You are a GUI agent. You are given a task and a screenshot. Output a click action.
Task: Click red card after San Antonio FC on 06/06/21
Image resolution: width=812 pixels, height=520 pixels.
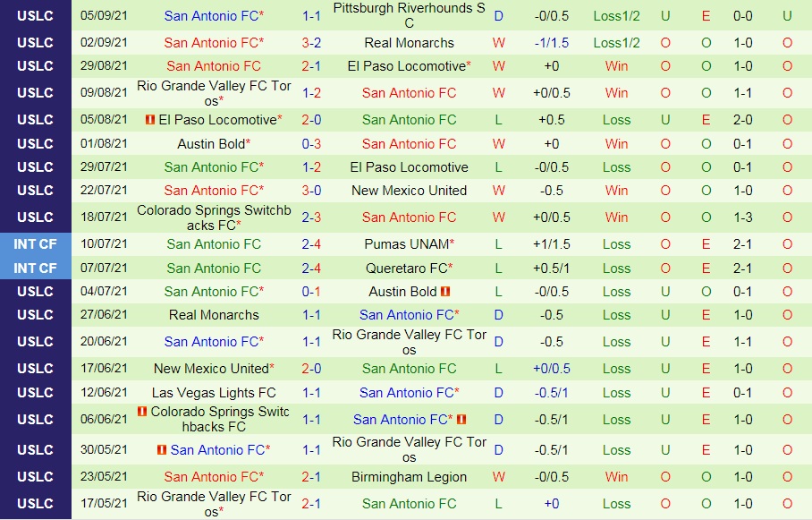461,420
